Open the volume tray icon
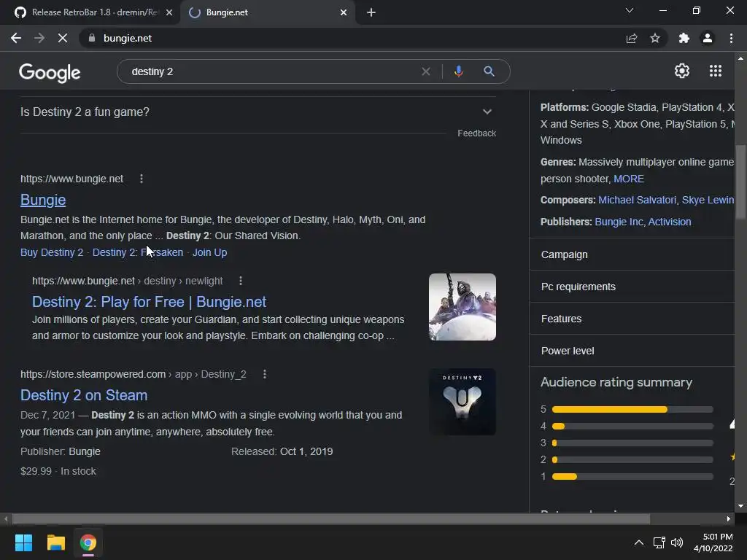 coord(676,542)
